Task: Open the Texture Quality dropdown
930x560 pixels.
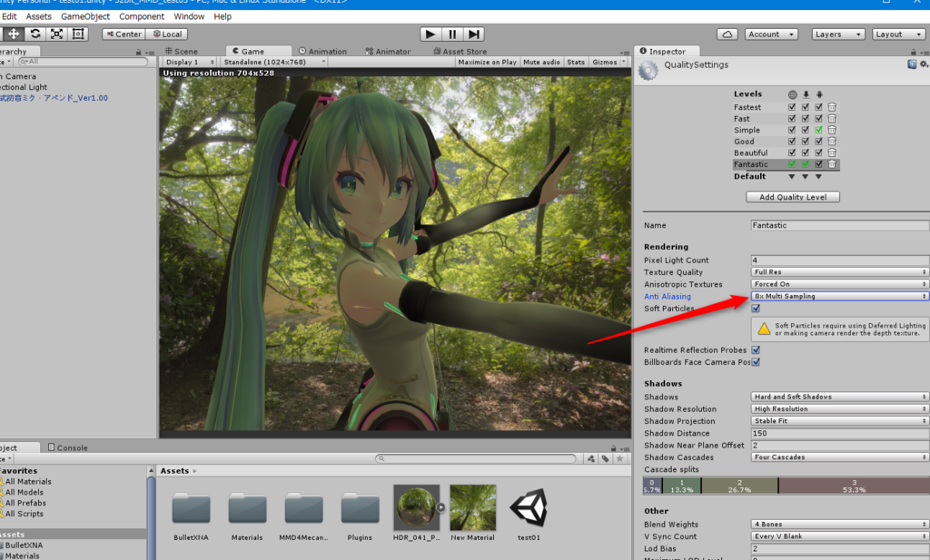Action: pyautogui.click(x=840, y=272)
